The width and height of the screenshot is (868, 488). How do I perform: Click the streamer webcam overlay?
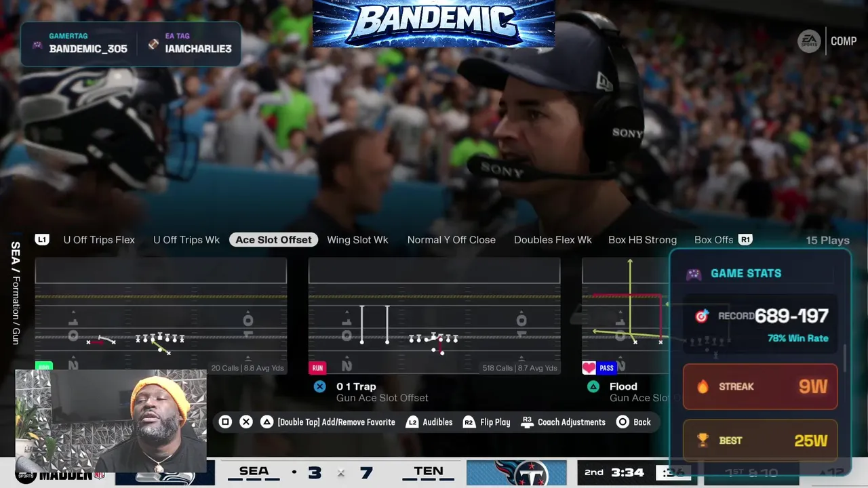[x=111, y=421]
